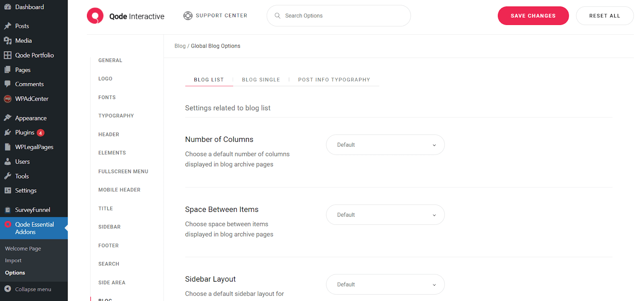The height and width of the screenshot is (301, 644).
Task: Click the SurveyFunnel icon
Action: pyautogui.click(x=8, y=210)
